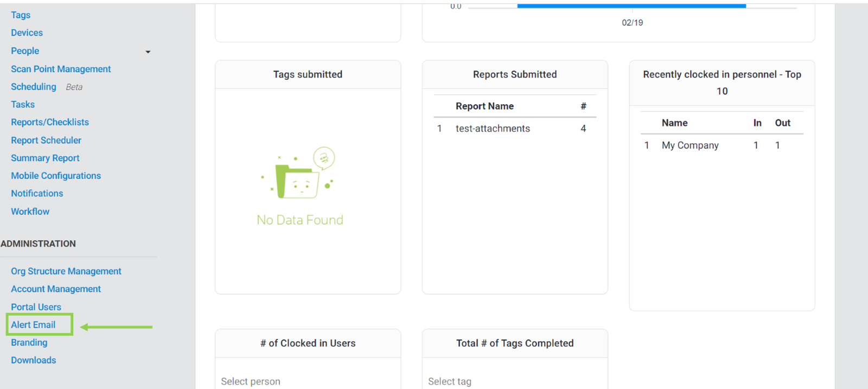868x389 pixels.
Task: Open Branding settings
Action: (29, 343)
